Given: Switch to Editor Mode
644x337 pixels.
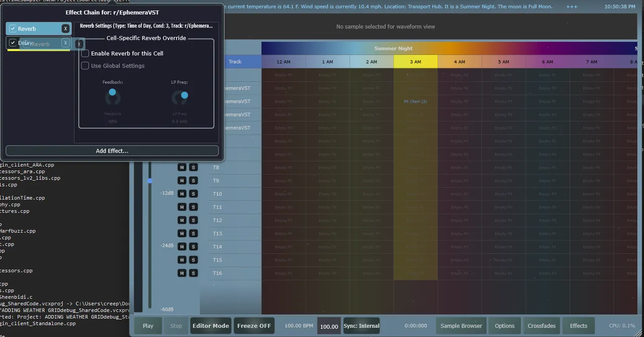Looking at the screenshot, I should pos(210,326).
